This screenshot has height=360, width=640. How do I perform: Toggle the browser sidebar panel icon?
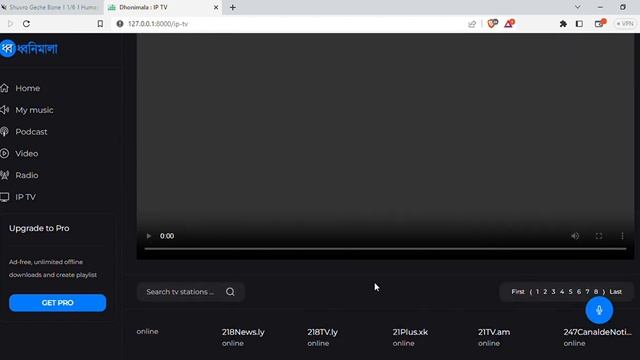point(579,24)
